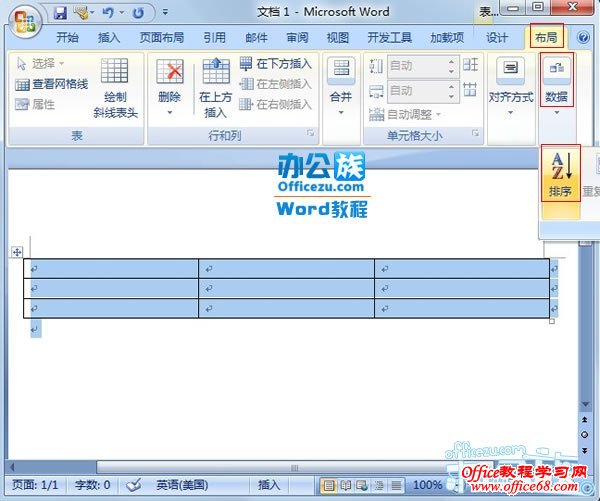This screenshot has height=501, width=600.
Task: Switch to Full Screen Reading view
Action: click(x=346, y=486)
